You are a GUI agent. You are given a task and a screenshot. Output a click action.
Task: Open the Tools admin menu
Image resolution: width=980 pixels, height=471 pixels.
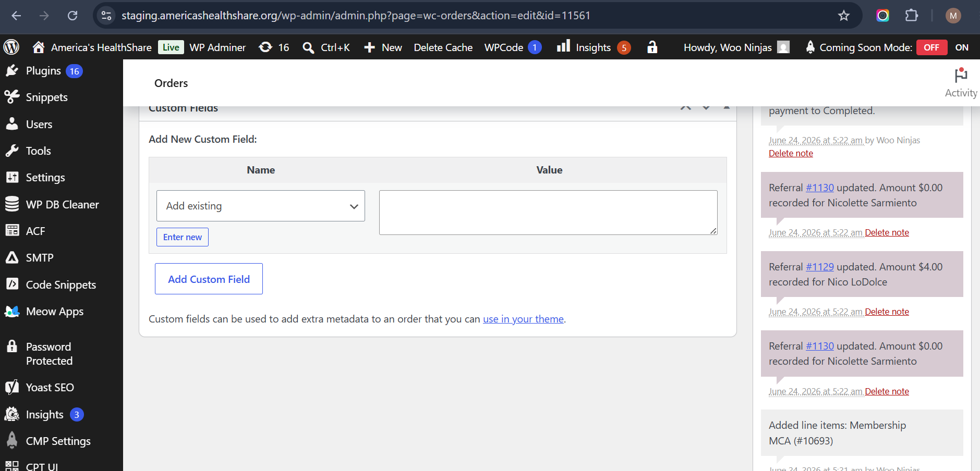point(39,151)
